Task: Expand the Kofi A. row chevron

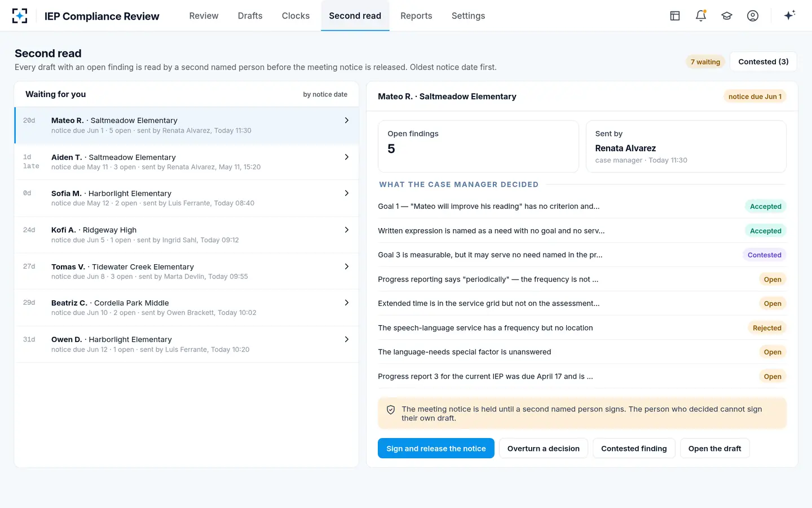Action: tap(347, 230)
